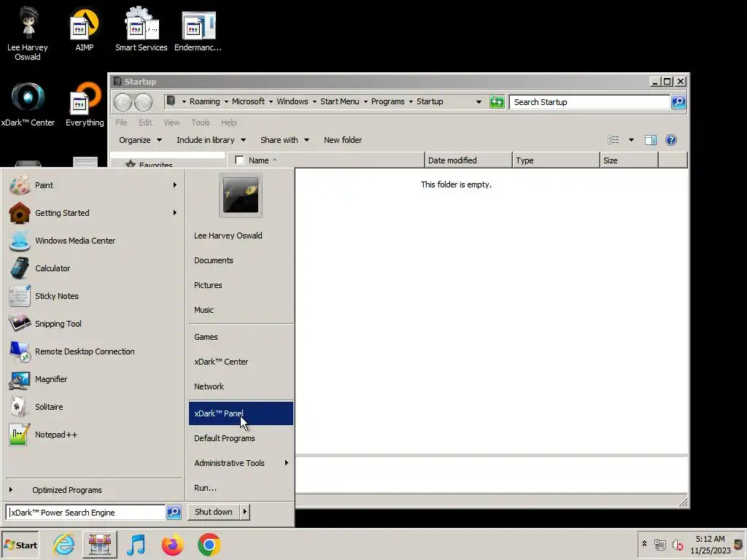Sort by Date modified column
This screenshot has height=560, width=747.
(x=468, y=160)
